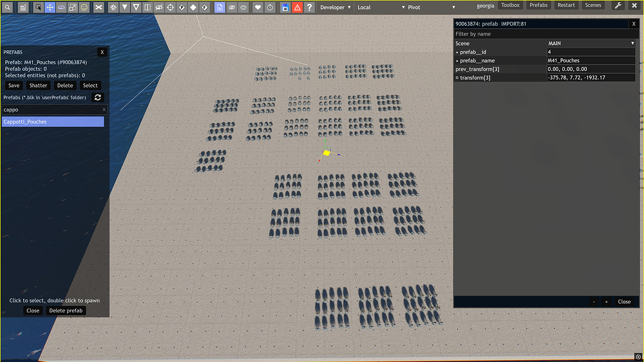
Task: Click the Shatter button
Action: coord(38,86)
